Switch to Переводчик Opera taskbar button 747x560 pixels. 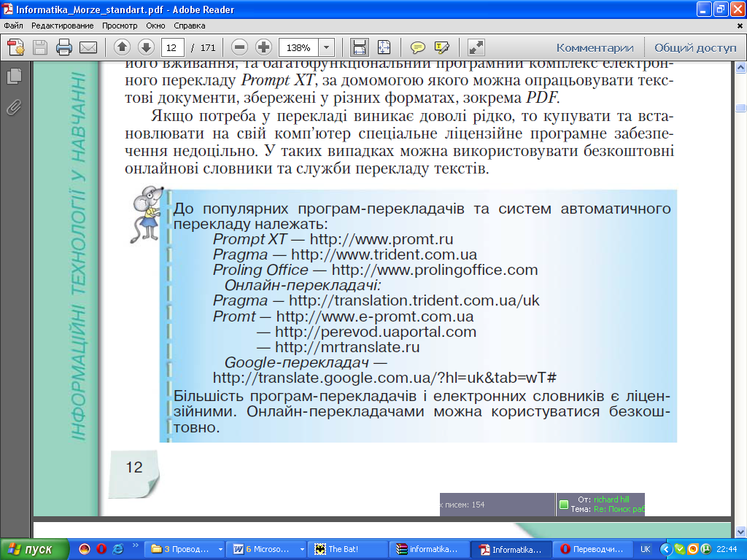point(592,549)
